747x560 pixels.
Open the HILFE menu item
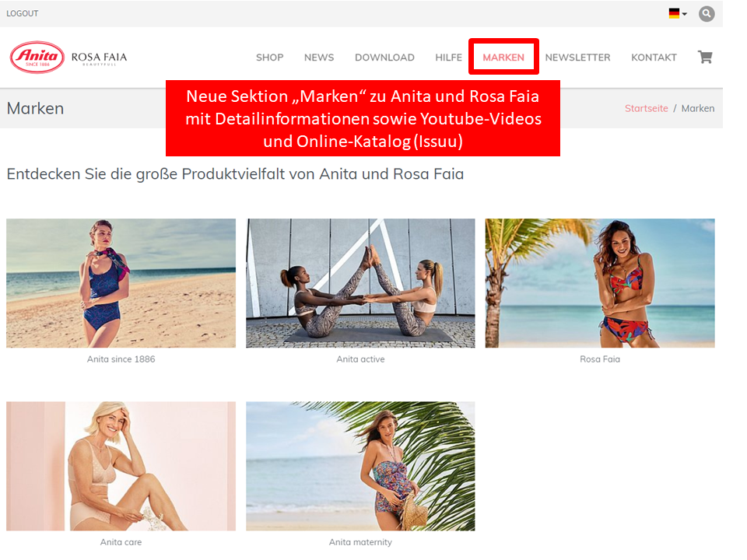coord(448,58)
